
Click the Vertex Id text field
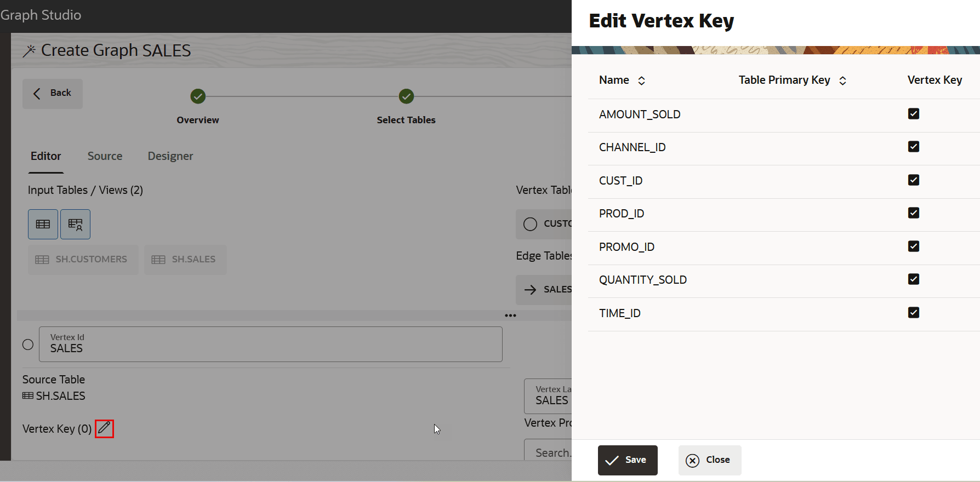pos(270,345)
